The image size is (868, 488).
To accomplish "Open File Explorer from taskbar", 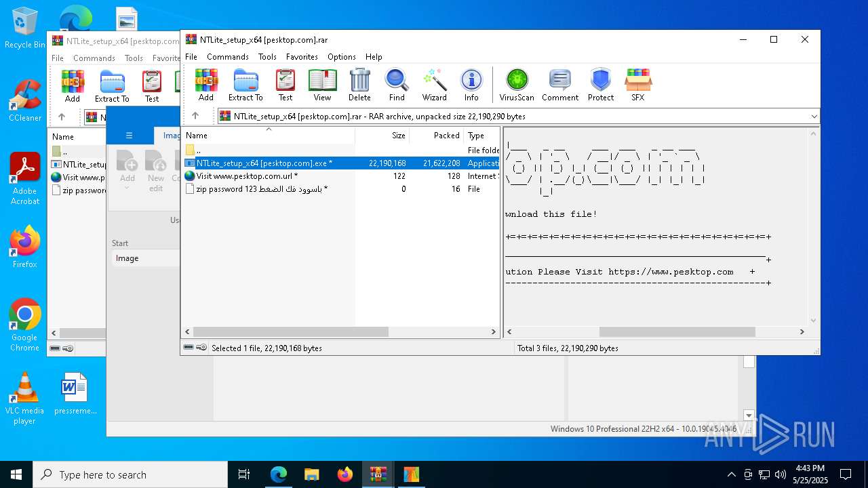I will click(311, 474).
